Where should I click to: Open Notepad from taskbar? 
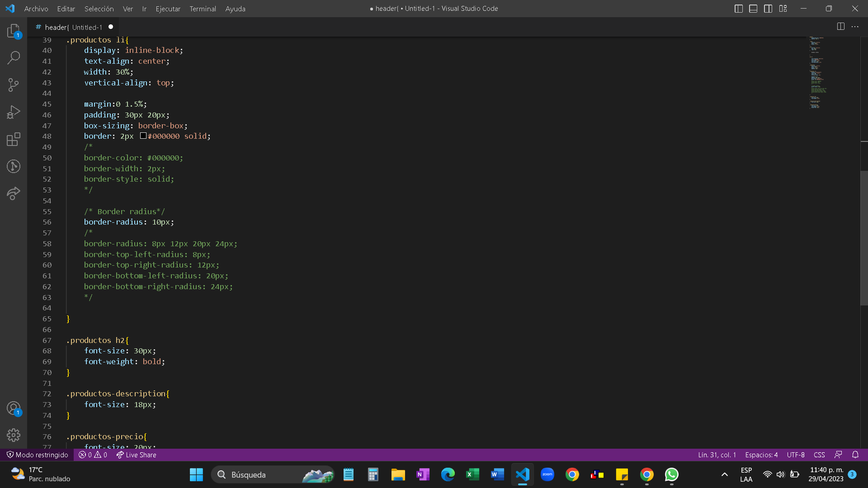[348, 474]
